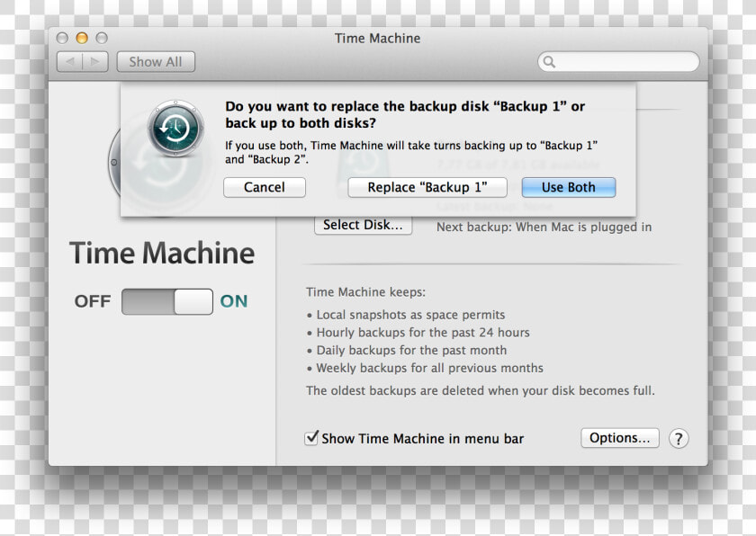Click the search magnifier icon

click(549, 62)
